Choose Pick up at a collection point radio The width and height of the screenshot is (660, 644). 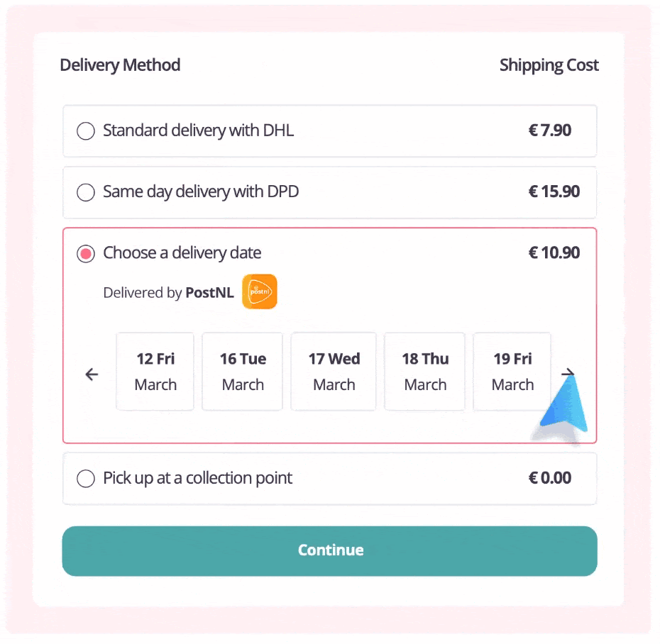tap(86, 479)
